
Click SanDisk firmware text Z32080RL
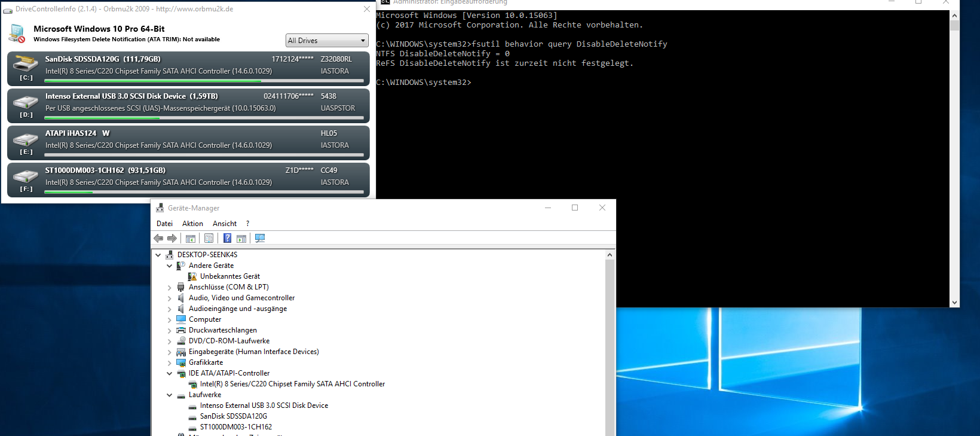click(x=336, y=59)
